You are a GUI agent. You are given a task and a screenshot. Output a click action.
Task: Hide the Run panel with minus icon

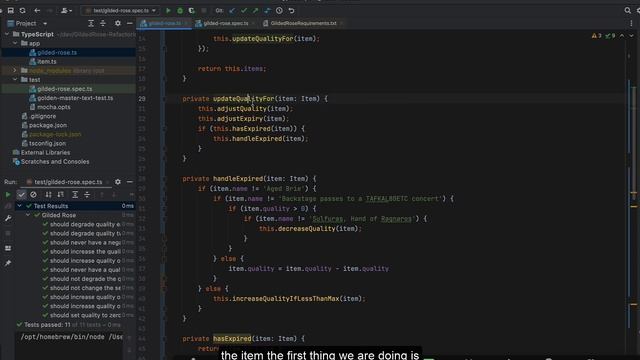(129, 182)
